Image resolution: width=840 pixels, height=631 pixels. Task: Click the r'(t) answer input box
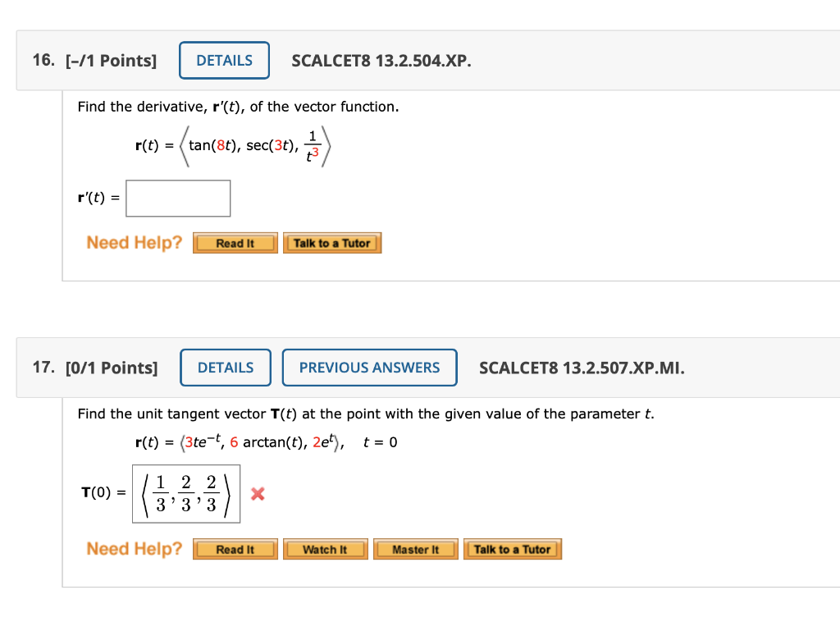tap(178, 198)
